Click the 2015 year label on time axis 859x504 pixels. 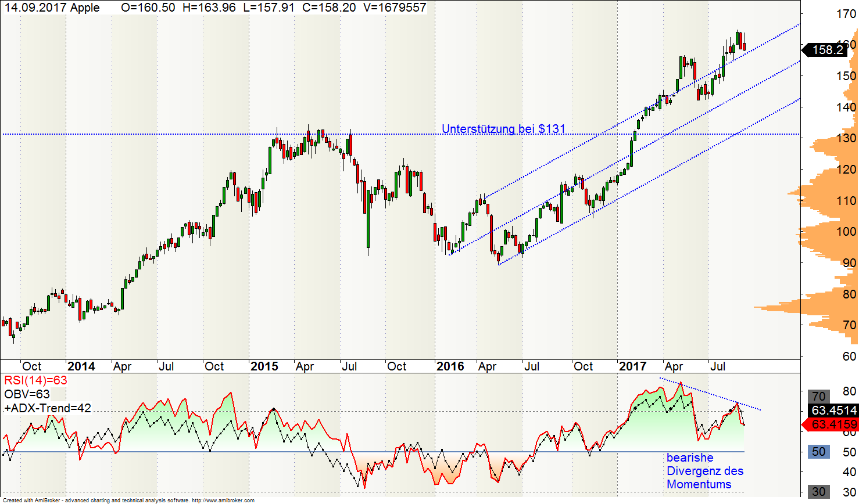click(x=264, y=366)
